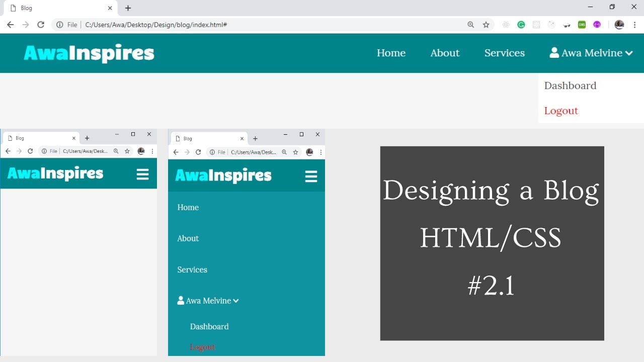This screenshot has height=362, width=644.
Task: Open a new browser tab
Action: tap(128, 8)
